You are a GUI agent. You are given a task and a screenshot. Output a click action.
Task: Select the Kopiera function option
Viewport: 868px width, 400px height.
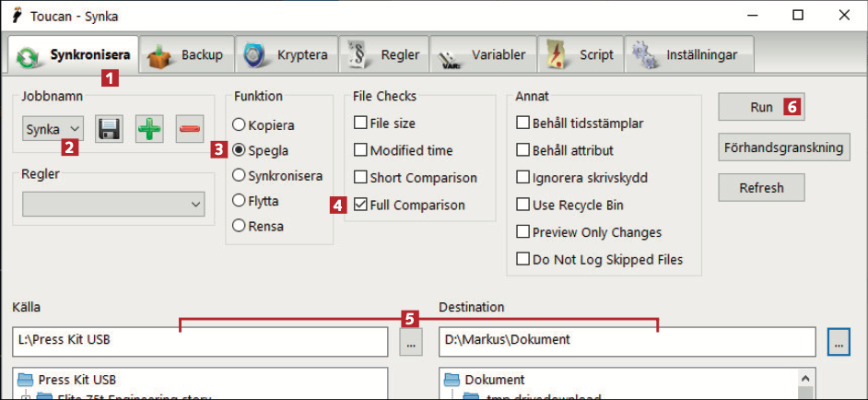(240, 124)
